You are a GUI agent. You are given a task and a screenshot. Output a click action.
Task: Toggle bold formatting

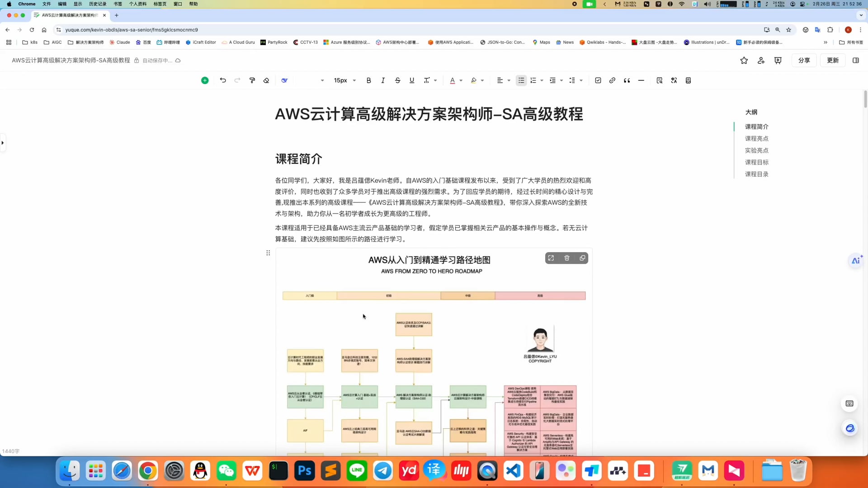pos(368,80)
